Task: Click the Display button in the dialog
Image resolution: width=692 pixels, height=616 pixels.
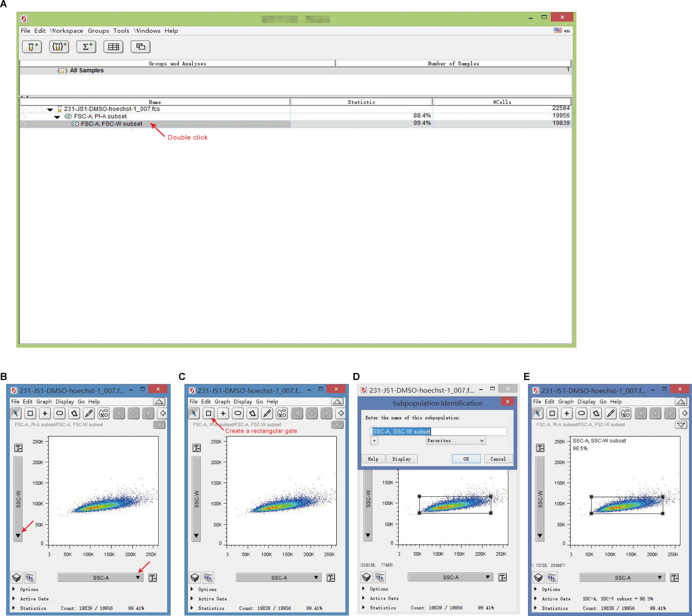Action: pyautogui.click(x=401, y=459)
